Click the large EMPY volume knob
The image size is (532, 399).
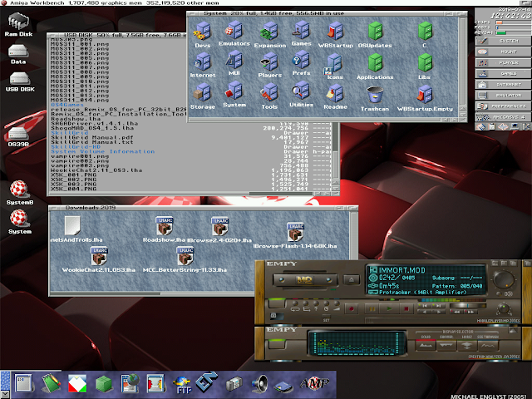504,279
